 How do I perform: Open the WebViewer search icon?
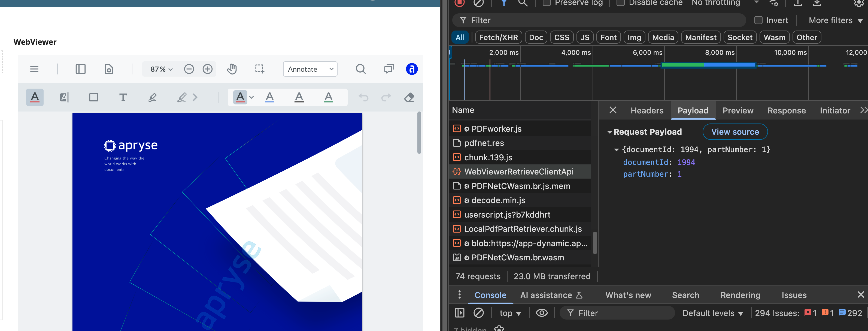click(x=360, y=69)
